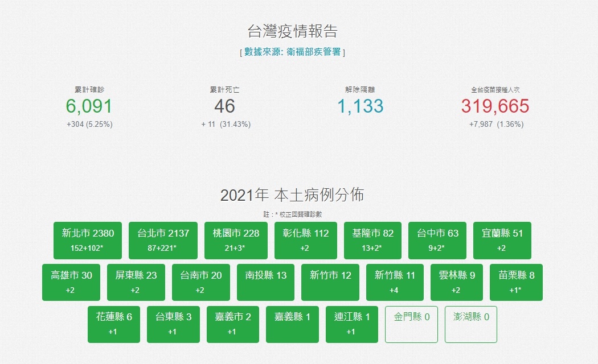This screenshot has width=598, height=364.
Task: Choose the 宜蘭縣 51 tile
Action: pos(502,240)
